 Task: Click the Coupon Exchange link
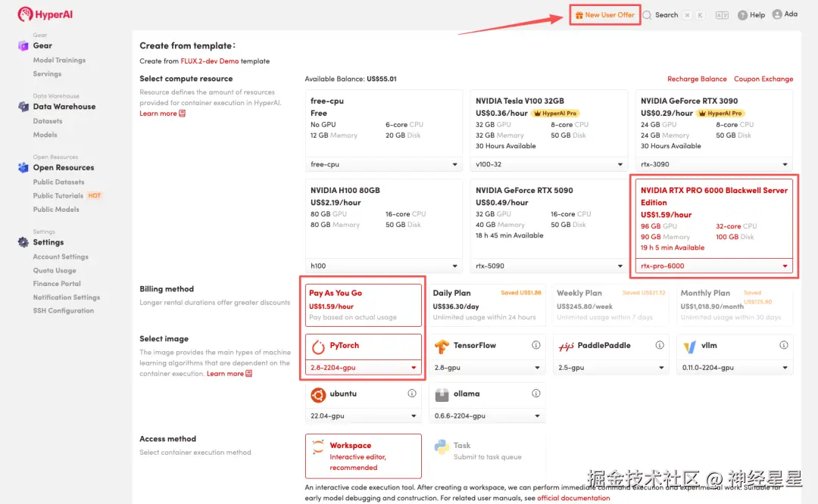point(763,79)
